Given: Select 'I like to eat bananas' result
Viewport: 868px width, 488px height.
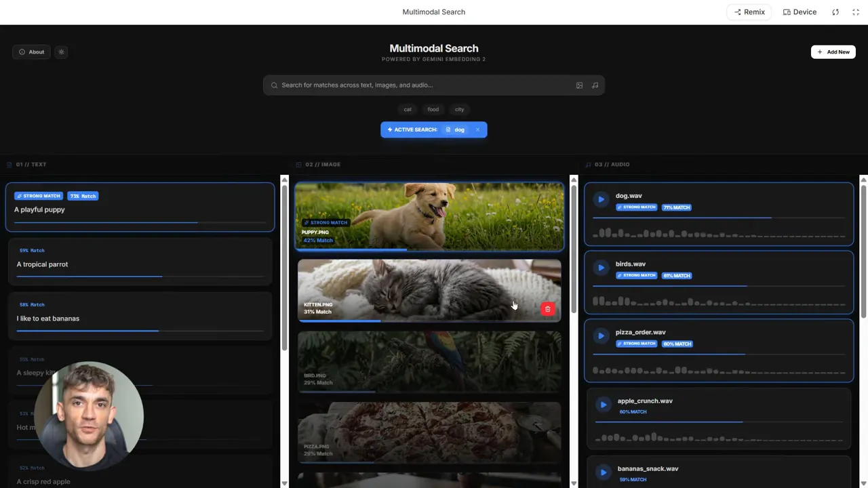Looking at the screenshot, I should point(140,315).
